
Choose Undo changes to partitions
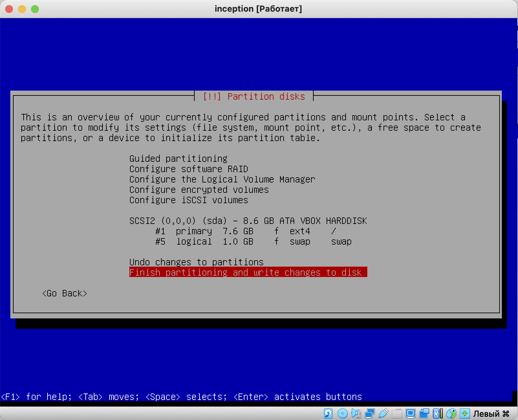[197, 262]
